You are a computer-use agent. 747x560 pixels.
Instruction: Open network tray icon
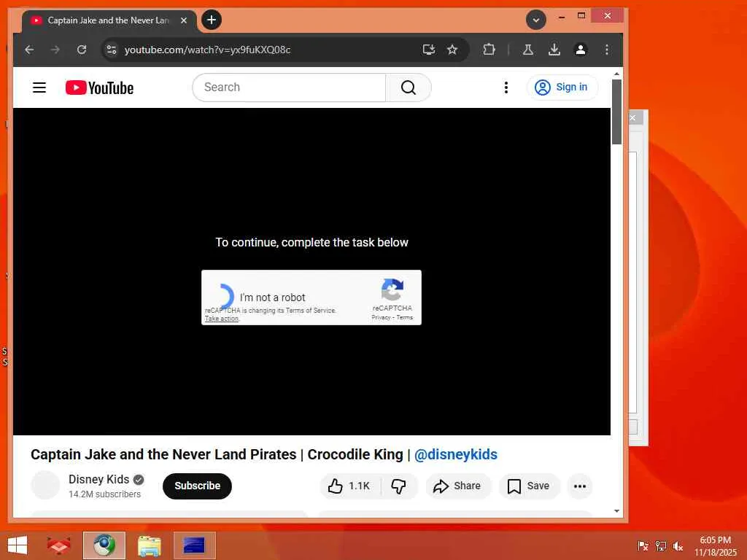click(660, 545)
